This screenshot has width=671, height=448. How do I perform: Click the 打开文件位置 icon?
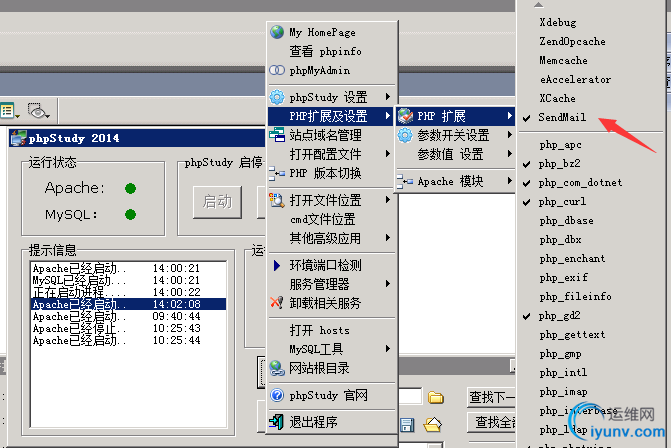tap(277, 200)
